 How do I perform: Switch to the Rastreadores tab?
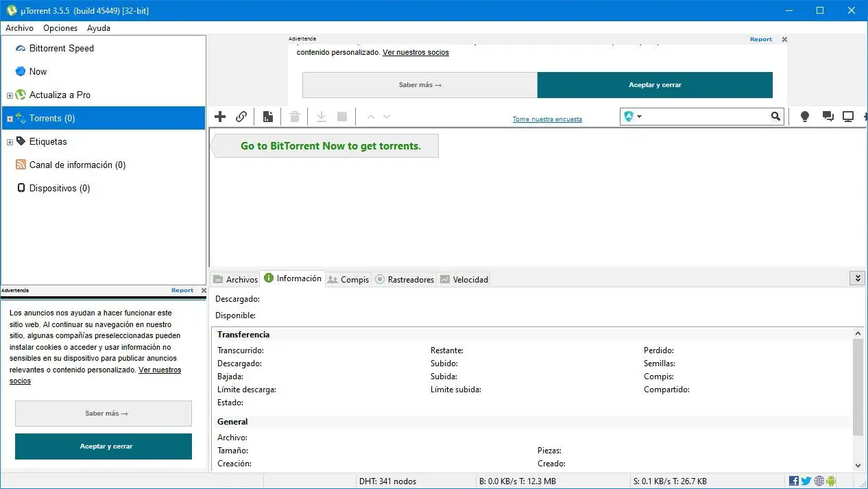[x=405, y=279]
